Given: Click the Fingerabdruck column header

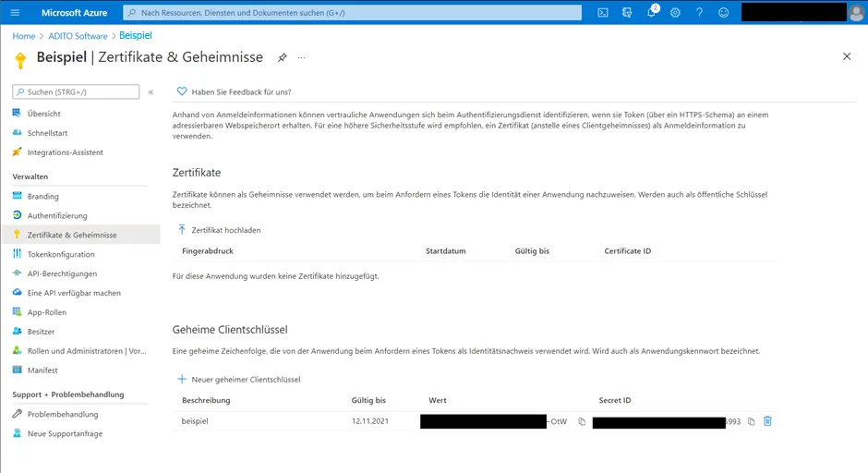Looking at the screenshot, I should (208, 251).
